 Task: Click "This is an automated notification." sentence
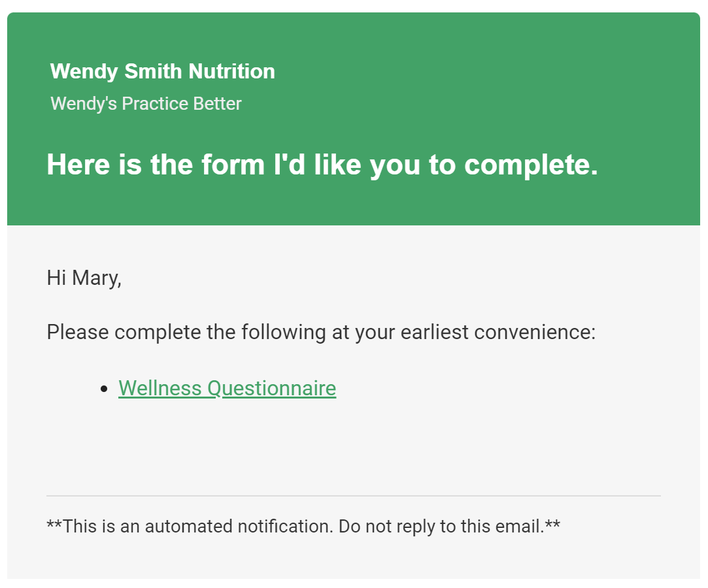(198, 527)
